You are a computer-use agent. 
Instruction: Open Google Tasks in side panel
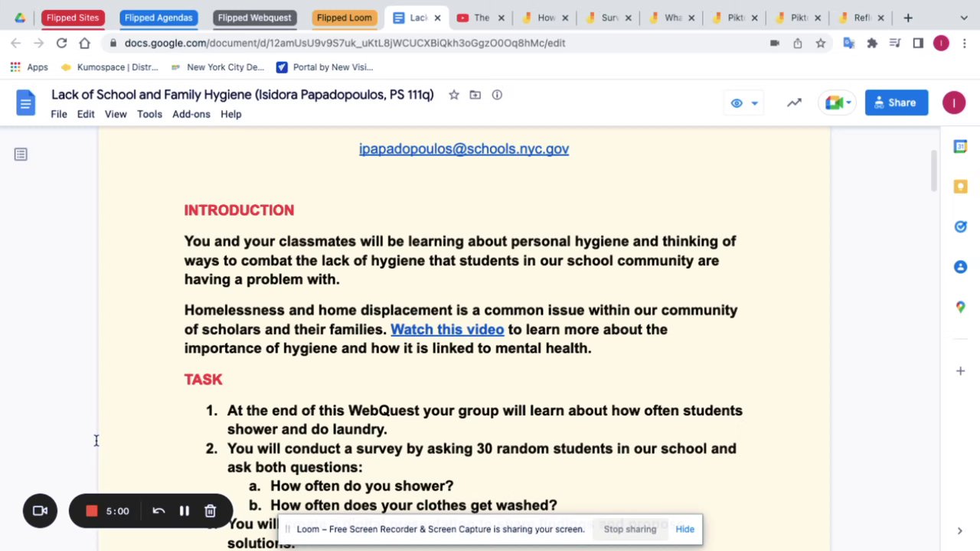click(960, 227)
